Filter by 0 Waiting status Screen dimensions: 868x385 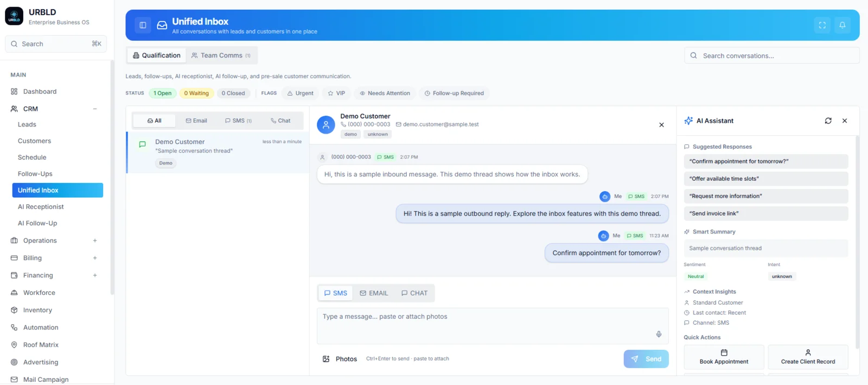(196, 93)
